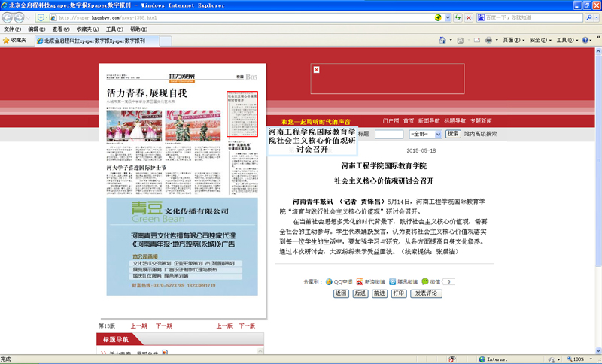Open the 专题新闻 navigation link
Screen dimensions: 602x364
click(x=481, y=121)
